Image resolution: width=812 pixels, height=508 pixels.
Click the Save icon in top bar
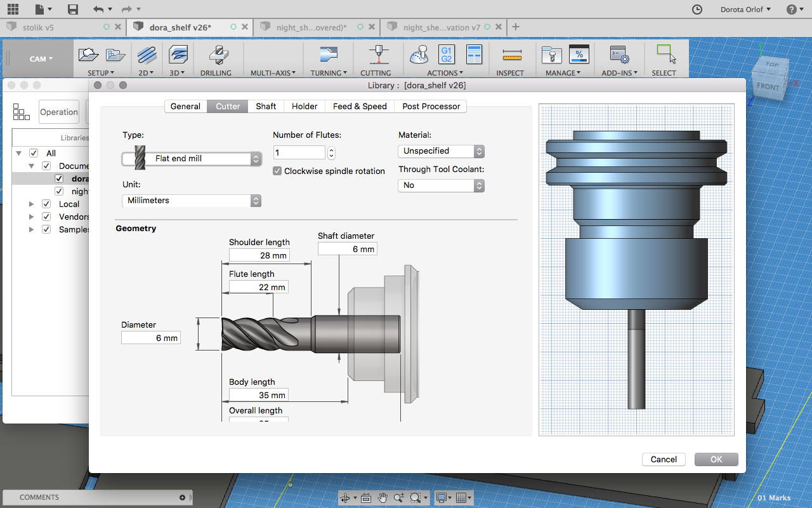73,10
